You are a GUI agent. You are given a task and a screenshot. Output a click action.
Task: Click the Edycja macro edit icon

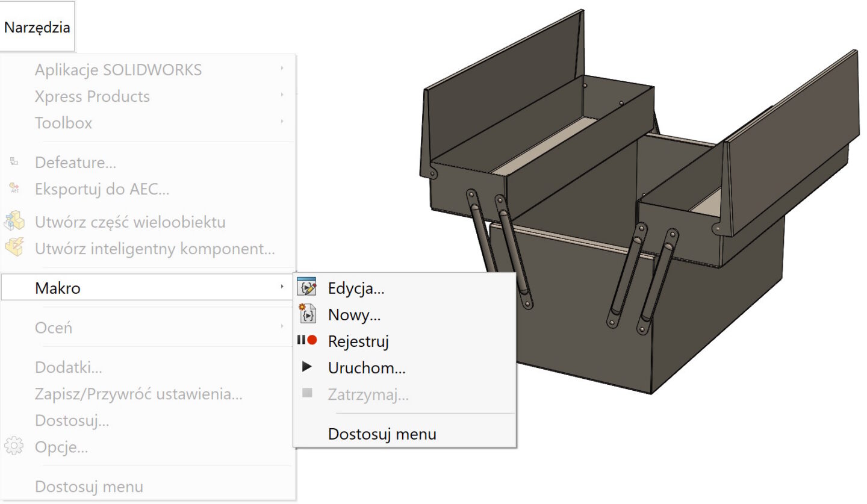pyautogui.click(x=307, y=288)
